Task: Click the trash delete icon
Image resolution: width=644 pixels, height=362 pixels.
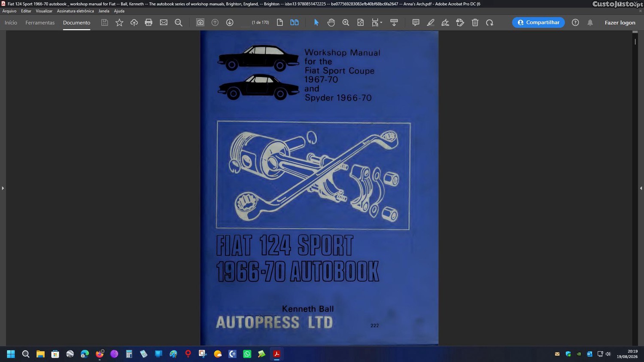Action: tap(475, 22)
